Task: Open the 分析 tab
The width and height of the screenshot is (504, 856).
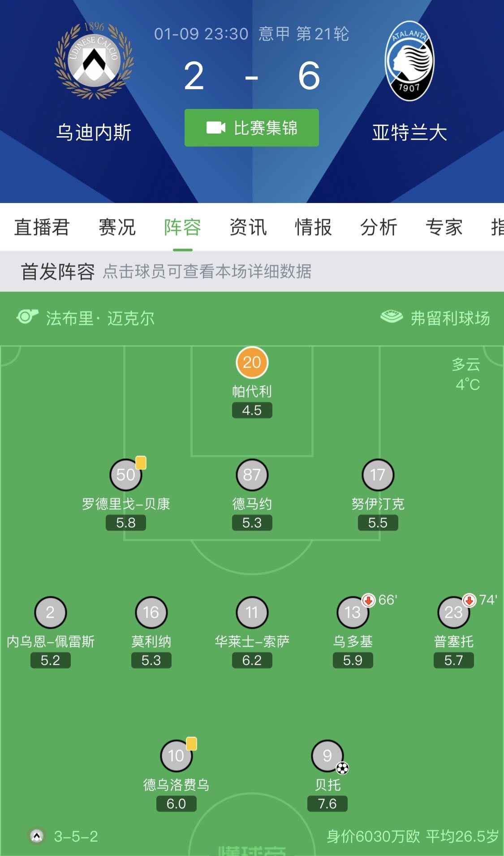Action: click(x=379, y=227)
